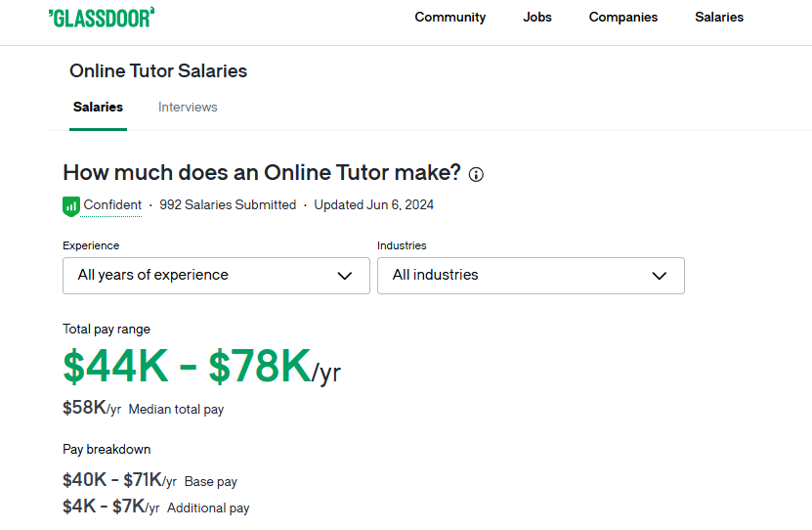Navigate to Salaries in the top nav
812x530 pixels.
[x=719, y=17]
